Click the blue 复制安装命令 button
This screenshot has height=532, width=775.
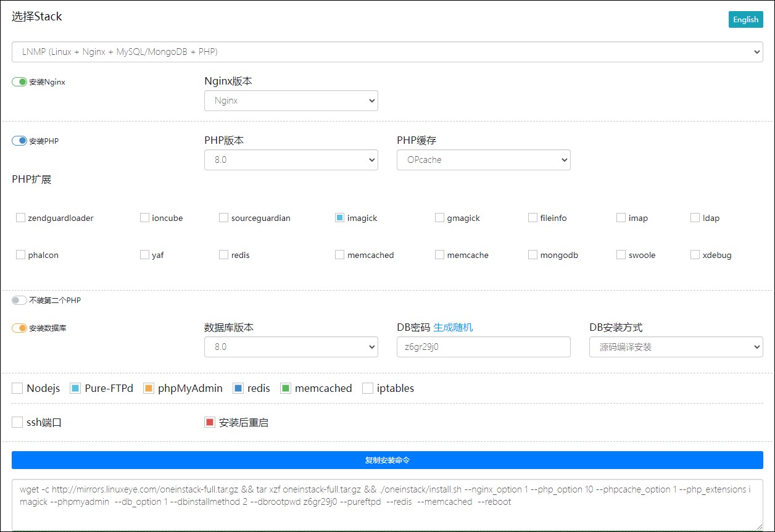[x=387, y=460]
